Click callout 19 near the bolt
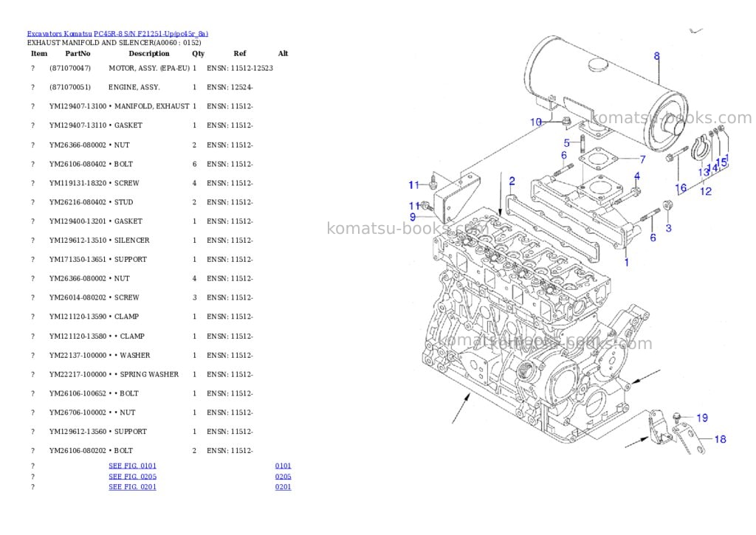Image resolution: width=756 pixels, height=535 pixels. point(702,418)
